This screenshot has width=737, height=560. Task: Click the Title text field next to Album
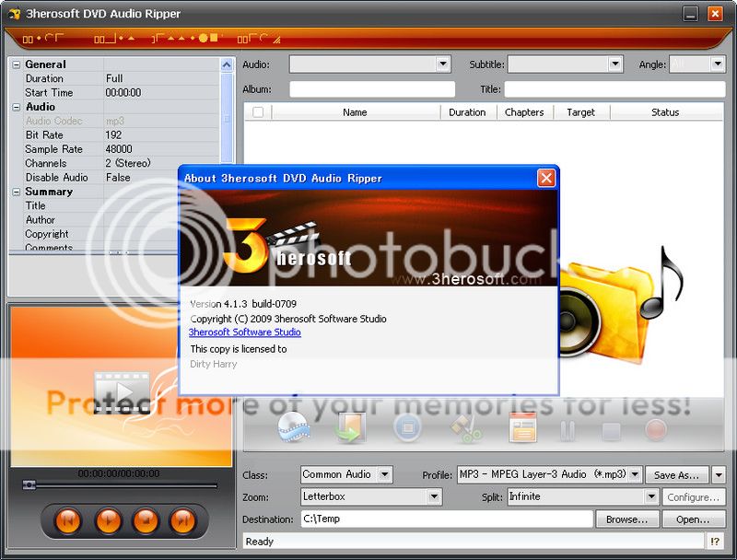point(614,89)
